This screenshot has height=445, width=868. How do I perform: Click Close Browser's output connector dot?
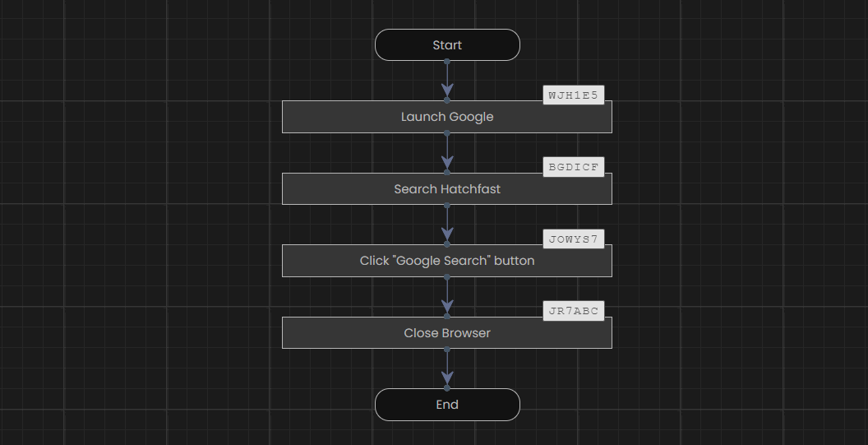click(x=447, y=349)
